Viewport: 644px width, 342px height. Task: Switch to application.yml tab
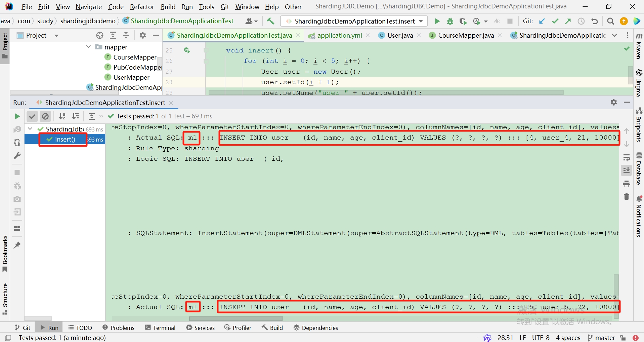tap(339, 35)
